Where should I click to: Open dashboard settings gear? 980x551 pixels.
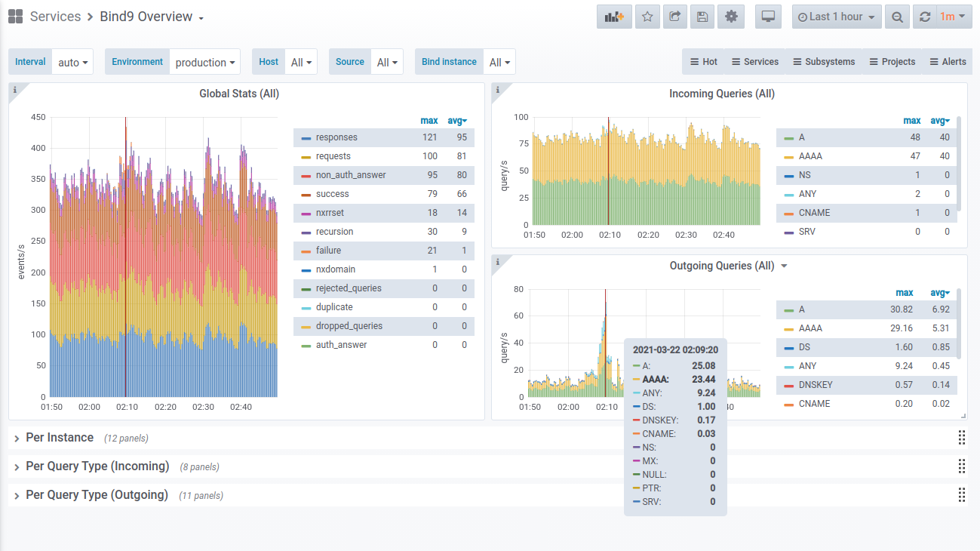pos(730,17)
